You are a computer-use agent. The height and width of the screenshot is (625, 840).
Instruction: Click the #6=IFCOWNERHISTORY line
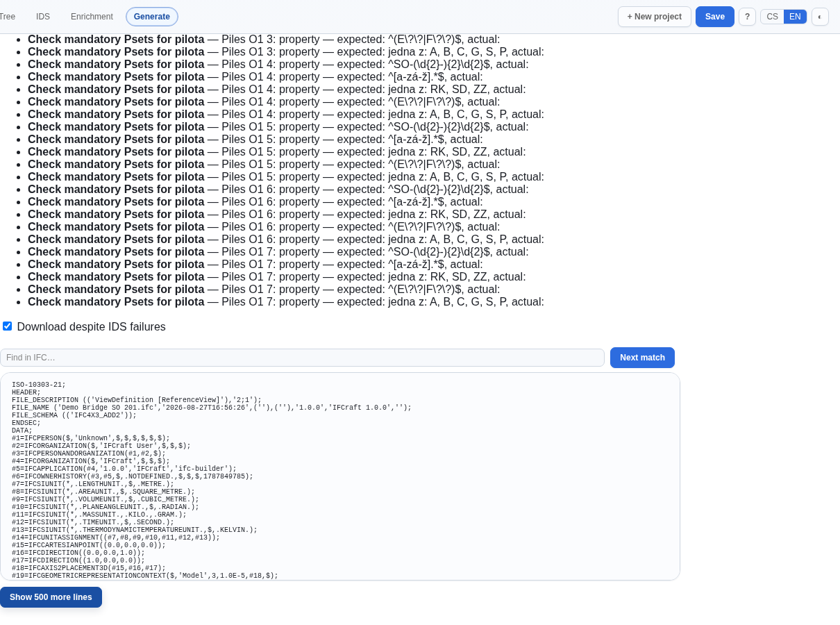pyautogui.click(x=133, y=476)
